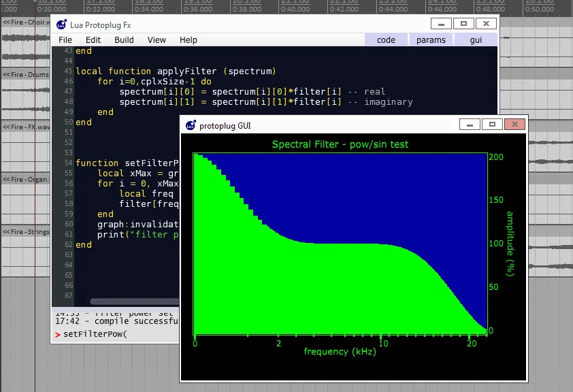Click the '-- real' comment in code
The image size is (573, 392).
coord(367,92)
